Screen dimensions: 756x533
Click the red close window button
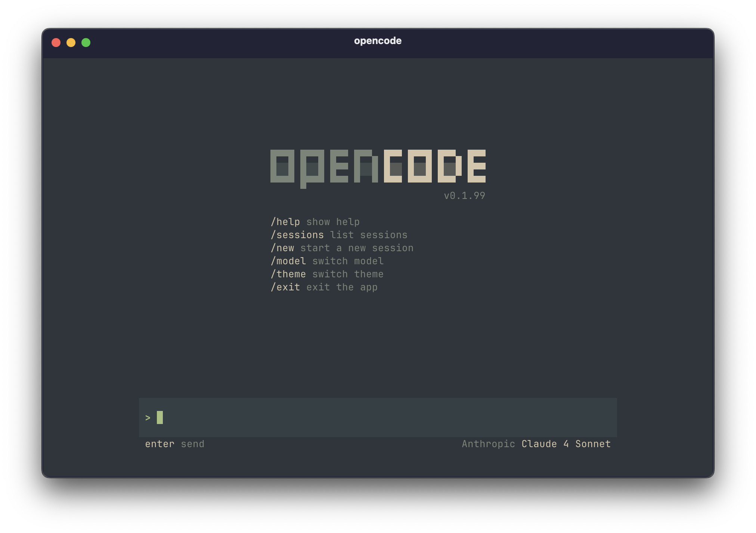tap(56, 43)
